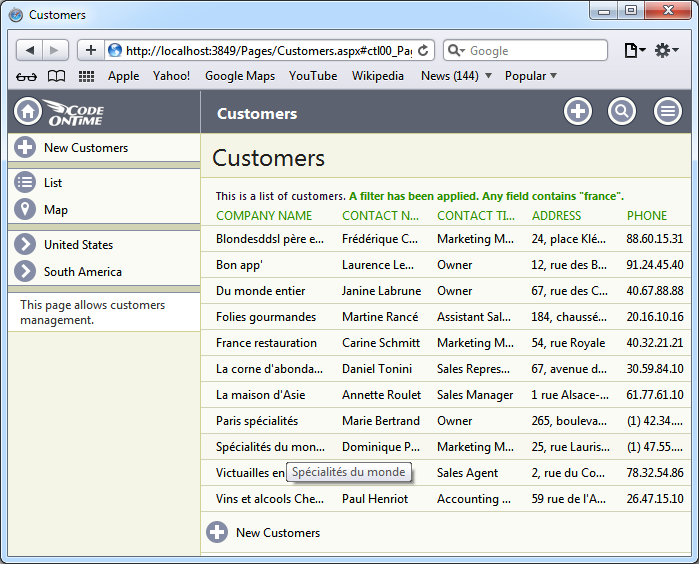Image resolution: width=699 pixels, height=564 pixels.
Task: Click New Customers in the sidebar
Action: [85, 148]
